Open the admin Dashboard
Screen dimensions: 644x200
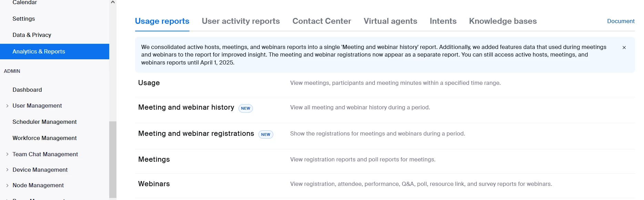[x=27, y=90]
